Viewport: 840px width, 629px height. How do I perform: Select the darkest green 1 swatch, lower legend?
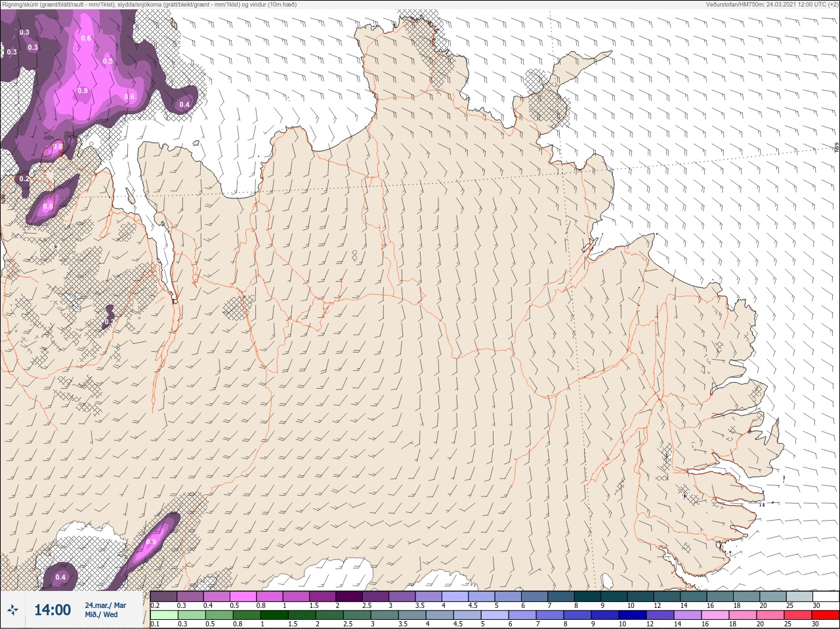coord(274,616)
